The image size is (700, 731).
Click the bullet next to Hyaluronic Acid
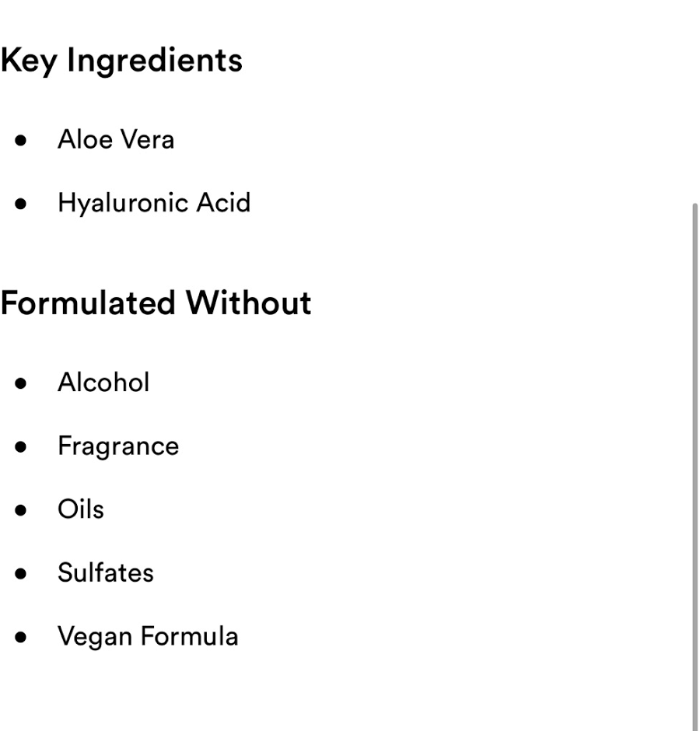click(x=21, y=204)
